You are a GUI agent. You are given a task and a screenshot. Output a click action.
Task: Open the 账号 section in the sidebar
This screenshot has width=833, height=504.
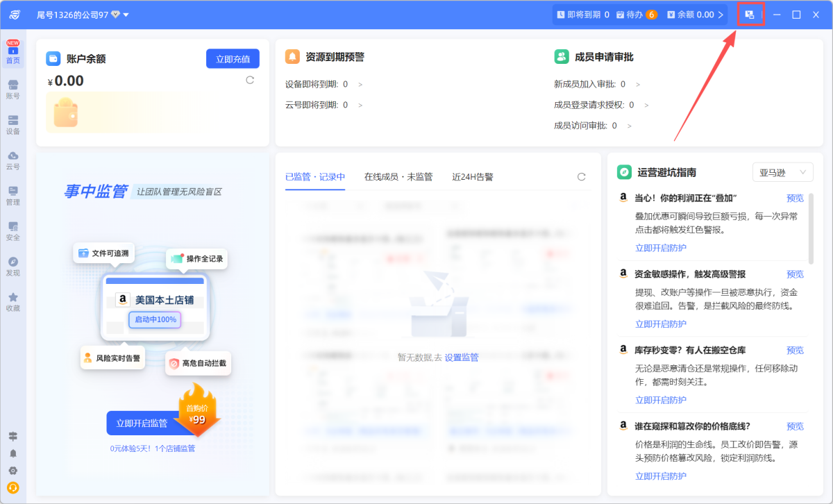pyautogui.click(x=13, y=87)
